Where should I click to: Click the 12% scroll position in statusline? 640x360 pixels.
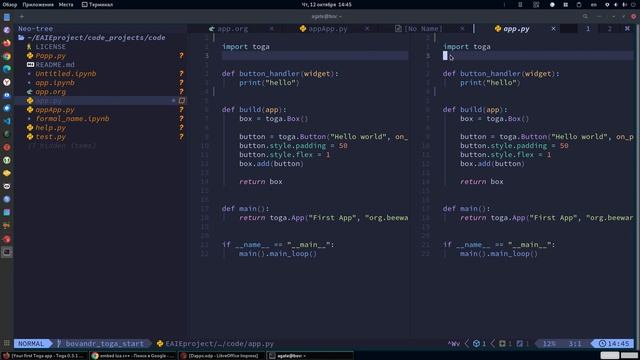point(549,344)
